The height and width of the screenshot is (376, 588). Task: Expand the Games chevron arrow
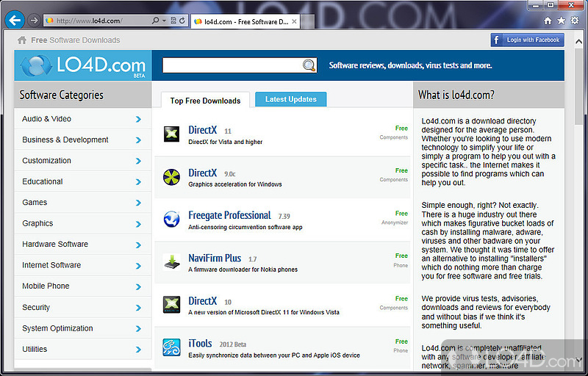tap(138, 203)
